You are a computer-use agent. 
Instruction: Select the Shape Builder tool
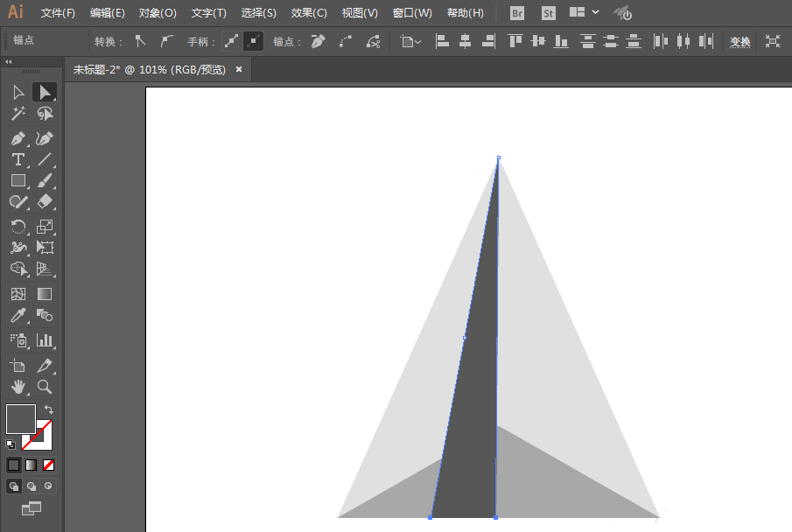coord(18,269)
